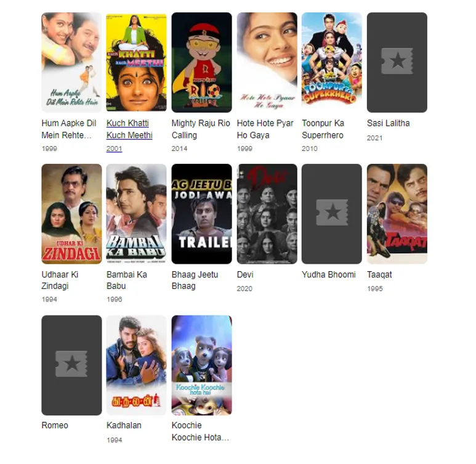Open the Toonpur Ka Superrhero poster
476x464 pixels.
332,62
